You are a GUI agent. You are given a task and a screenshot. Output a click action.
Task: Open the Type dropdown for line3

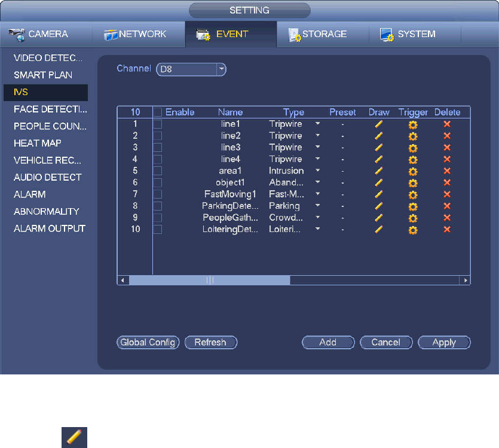pos(317,147)
